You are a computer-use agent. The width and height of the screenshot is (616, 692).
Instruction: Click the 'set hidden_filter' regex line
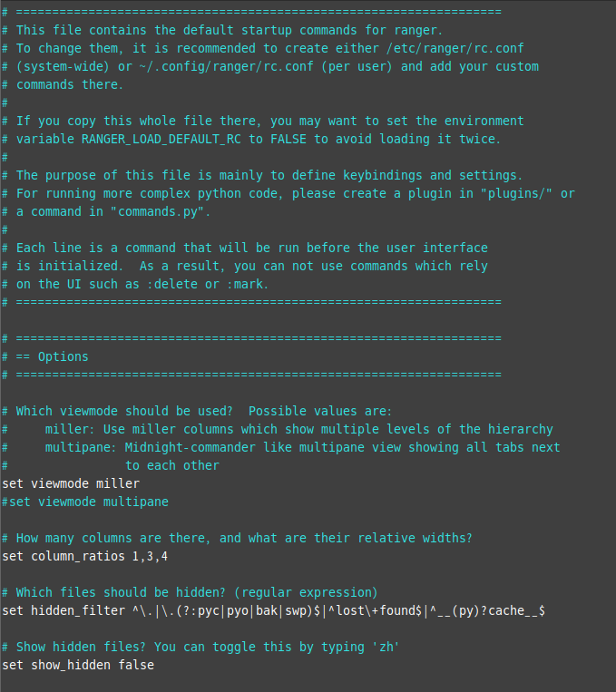click(273, 610)
